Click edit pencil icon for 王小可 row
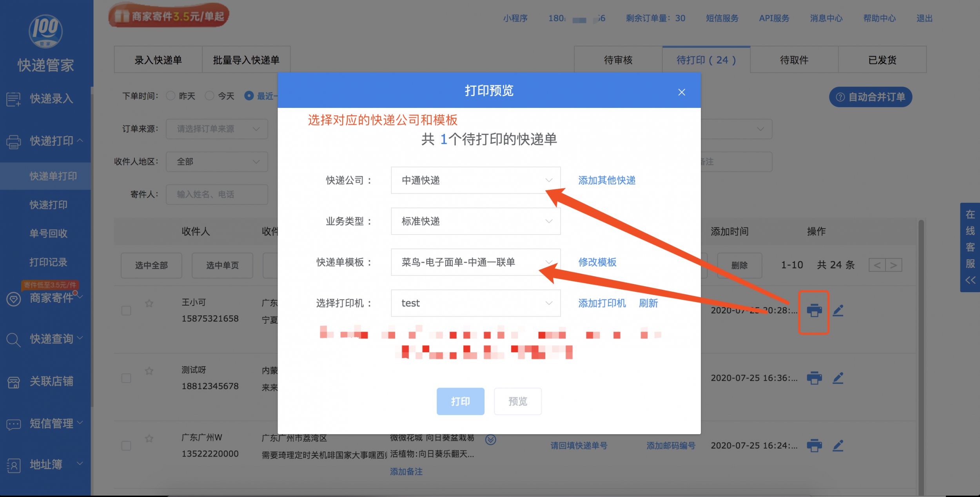Screen dimensions: 980x497 [838, 310]
